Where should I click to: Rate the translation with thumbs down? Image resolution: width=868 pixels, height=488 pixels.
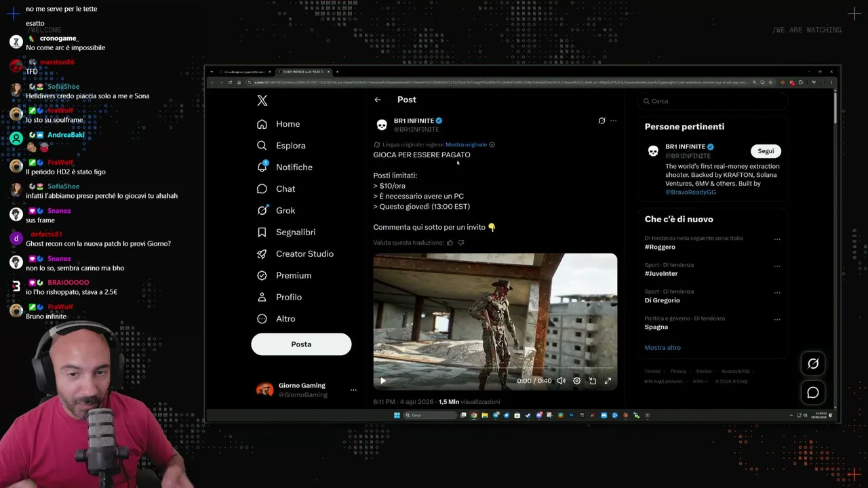point(461,243)
